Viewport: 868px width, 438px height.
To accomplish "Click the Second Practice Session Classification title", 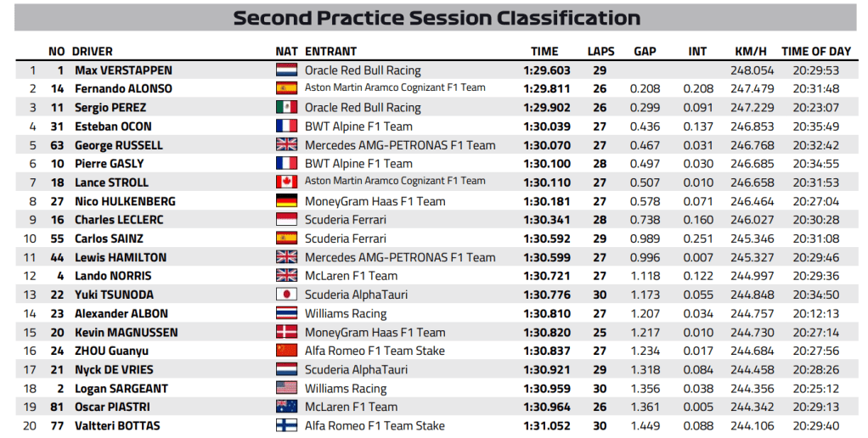I will [x=437, y=18].
